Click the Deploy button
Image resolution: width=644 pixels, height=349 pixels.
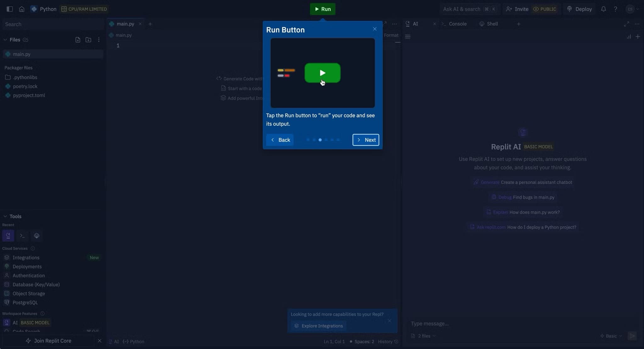coord(579,9)
